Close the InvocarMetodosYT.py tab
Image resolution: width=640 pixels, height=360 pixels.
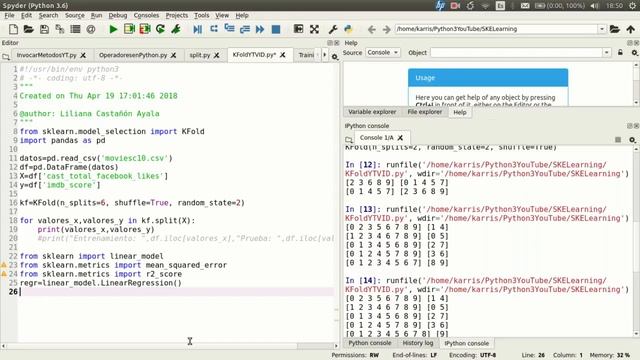(83, 55)
